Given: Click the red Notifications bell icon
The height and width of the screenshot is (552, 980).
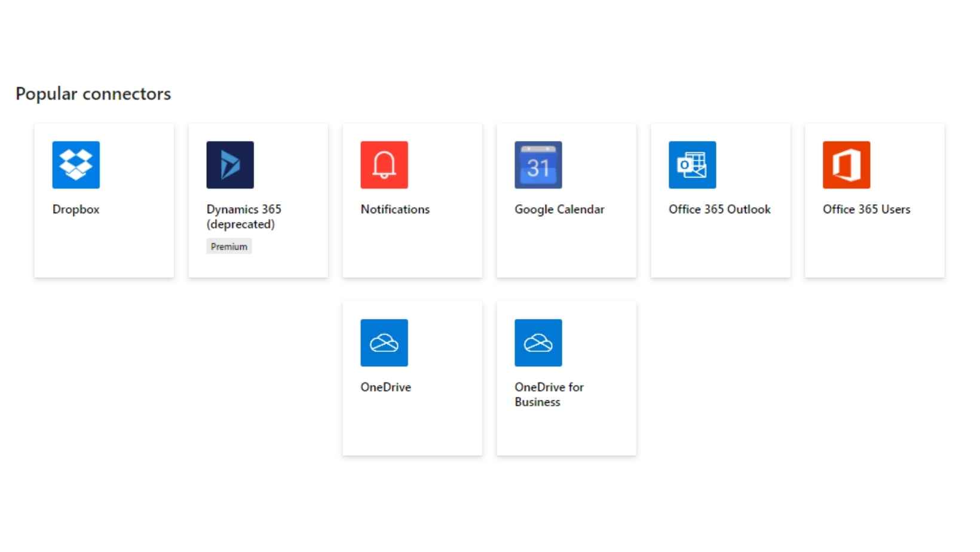Looking at the screenshot, I should pos(384,165).
